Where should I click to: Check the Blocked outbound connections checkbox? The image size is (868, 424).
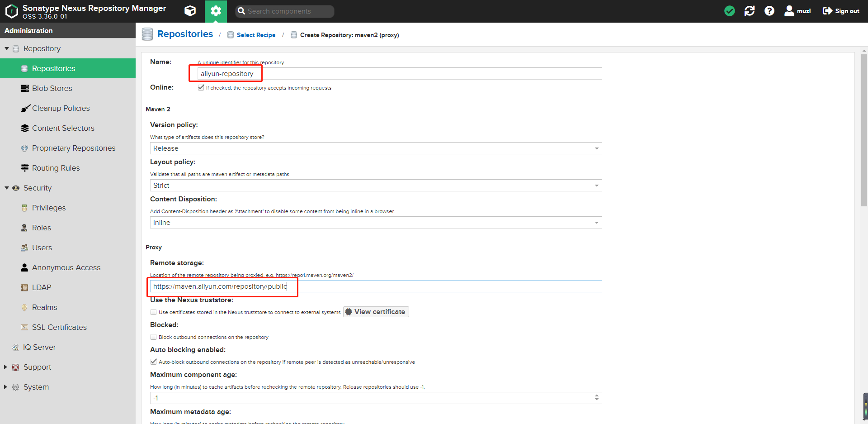coord(153,337)
